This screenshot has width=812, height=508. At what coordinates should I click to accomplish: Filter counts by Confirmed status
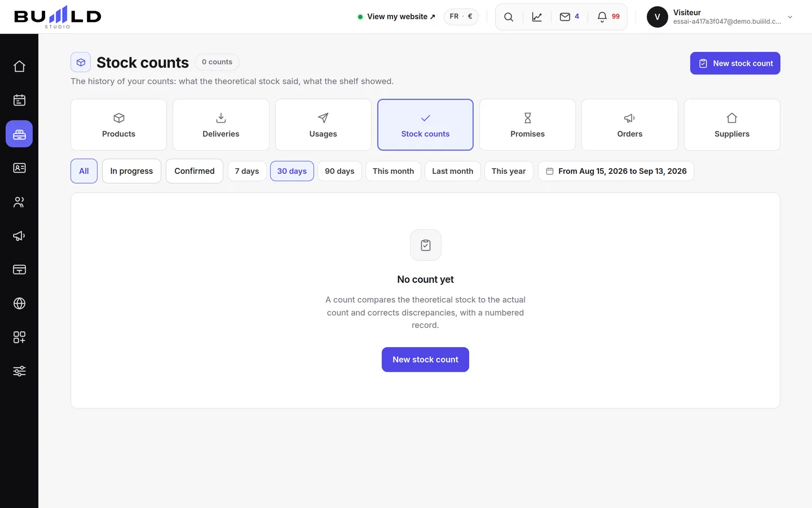(195, 171)
